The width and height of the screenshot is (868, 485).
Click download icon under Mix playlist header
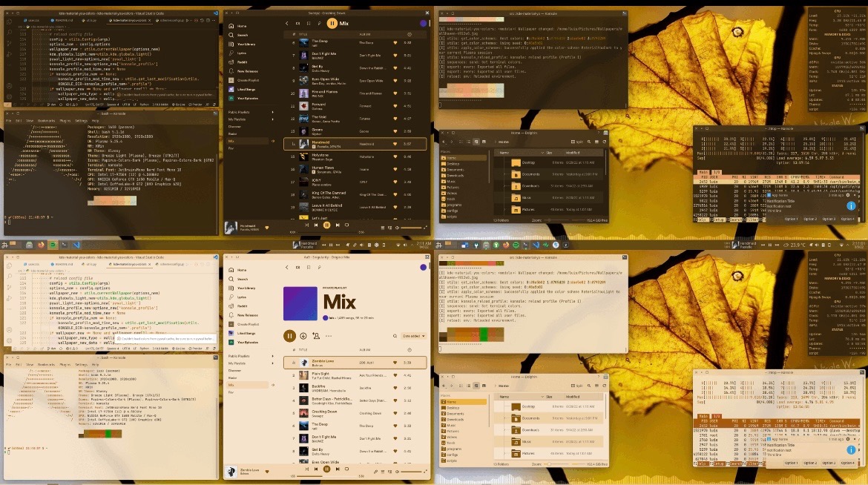(x=303, y=335)
